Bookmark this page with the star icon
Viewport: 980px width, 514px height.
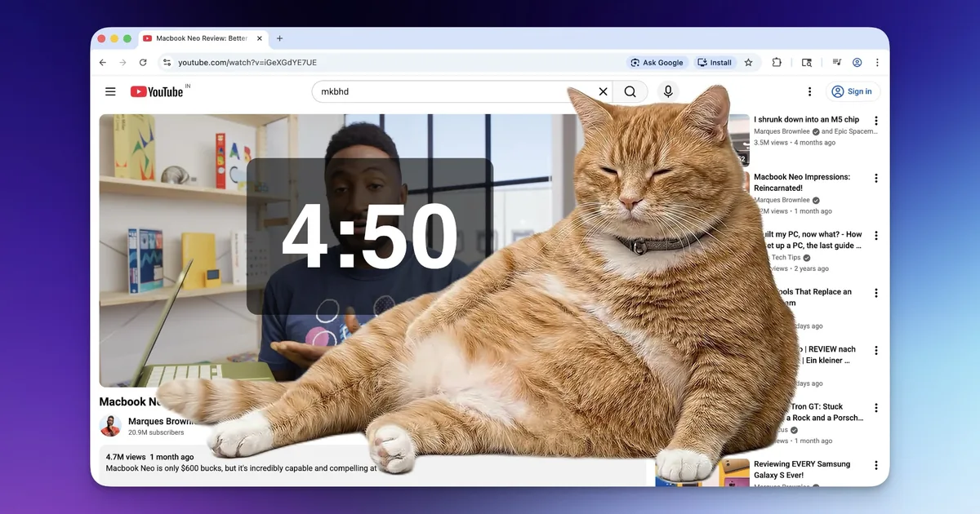[x=748, y=63]
